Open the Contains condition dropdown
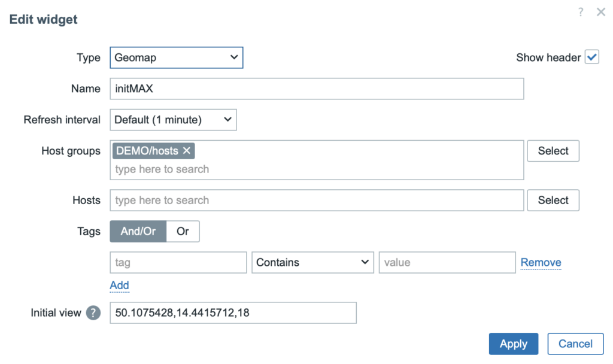613x364 pixels. coord(312,262)
